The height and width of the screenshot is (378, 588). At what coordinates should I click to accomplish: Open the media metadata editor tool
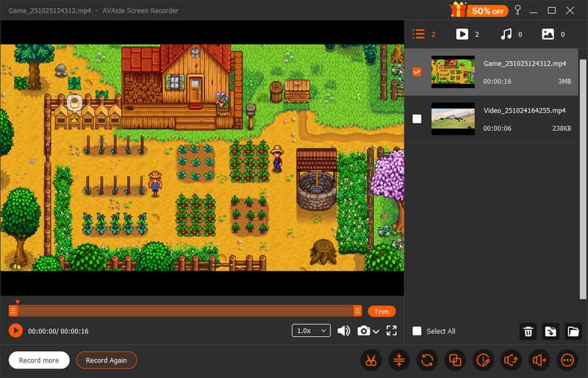point(483,360)
